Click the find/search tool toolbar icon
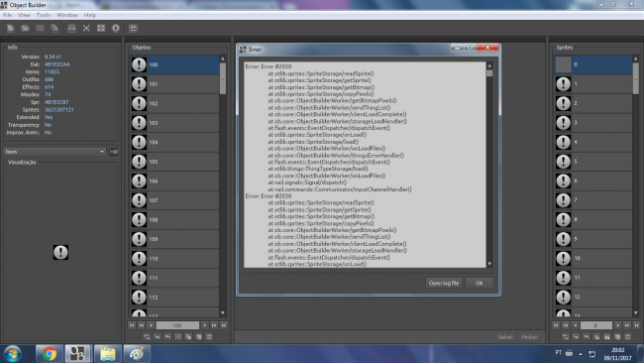Viewport: 644px width, 363px height. pyautogui.click(x=86, y=28)
